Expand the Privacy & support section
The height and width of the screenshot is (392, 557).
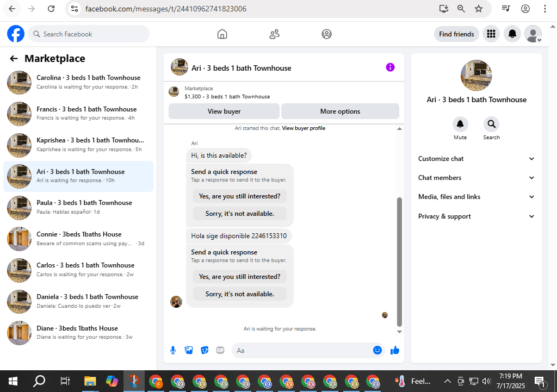click(476, 216)
